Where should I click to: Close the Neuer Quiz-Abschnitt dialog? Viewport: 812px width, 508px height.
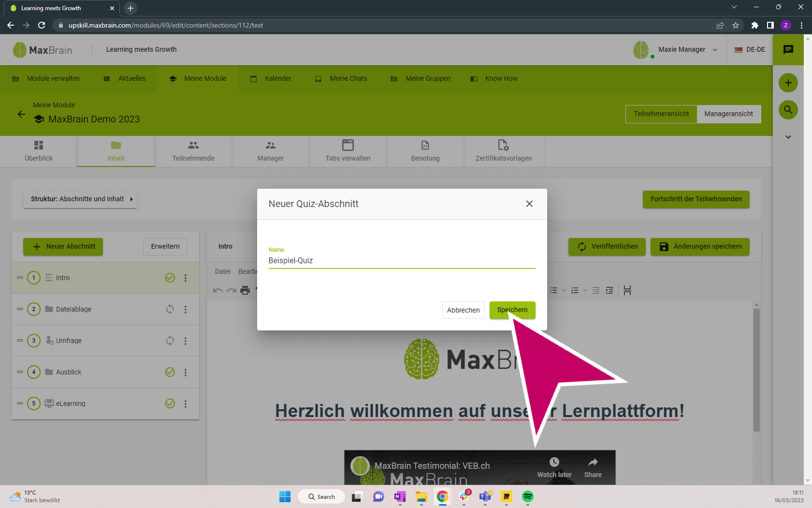point(529,204)
